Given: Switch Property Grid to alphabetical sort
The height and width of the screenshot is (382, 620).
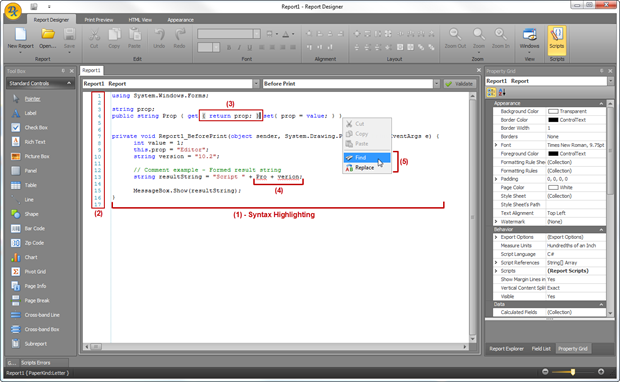Looking at the screenshot, I should (502, 92).
